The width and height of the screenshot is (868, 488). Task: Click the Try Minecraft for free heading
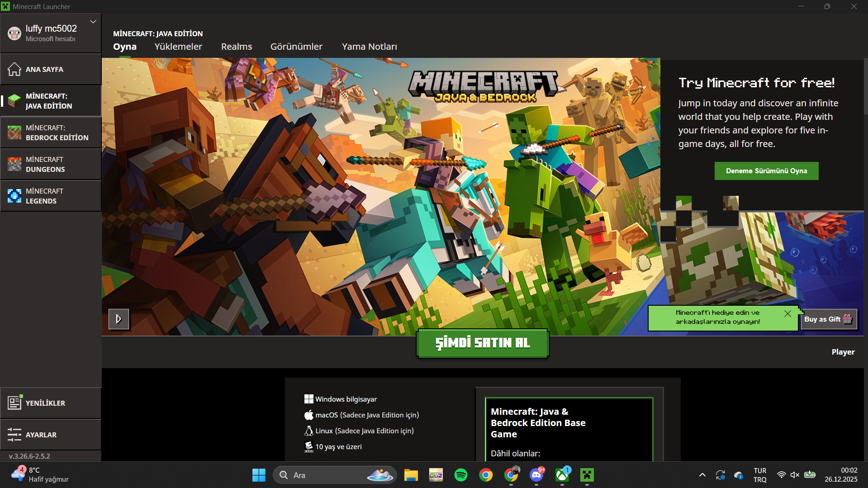coord(757,83)
